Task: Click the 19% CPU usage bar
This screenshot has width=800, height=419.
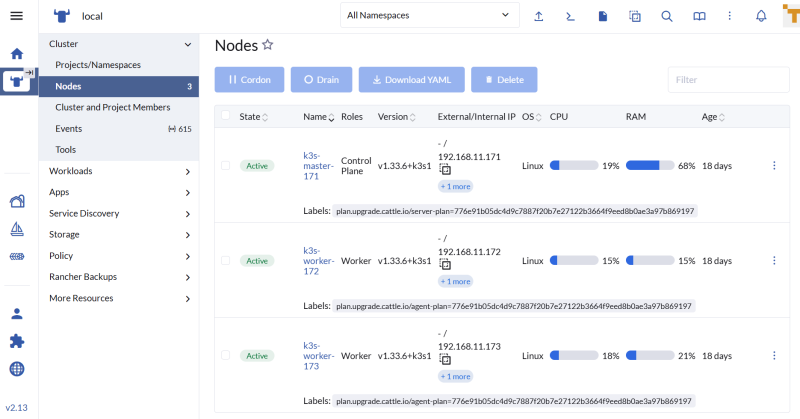Action: click(x=573, y=165)
